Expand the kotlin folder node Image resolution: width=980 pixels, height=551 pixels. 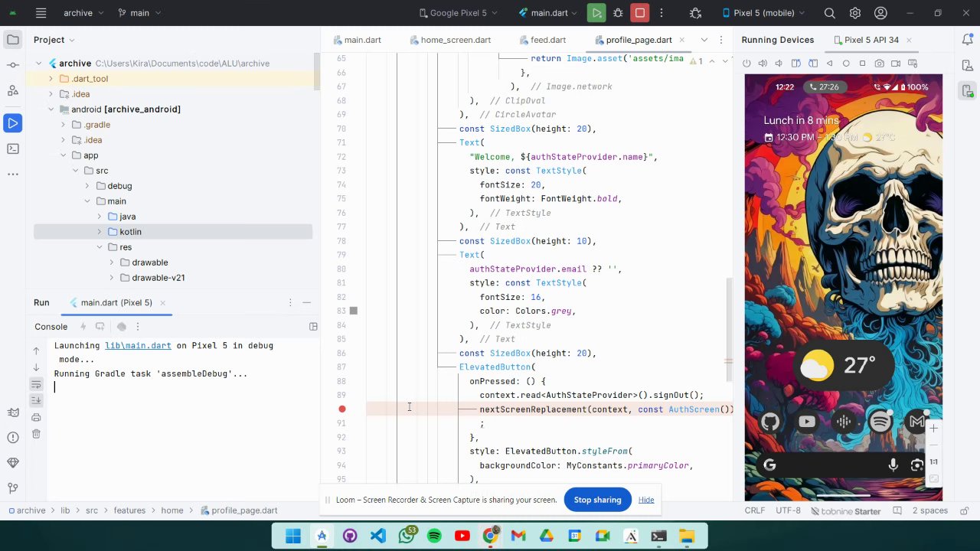click(100, 232)
